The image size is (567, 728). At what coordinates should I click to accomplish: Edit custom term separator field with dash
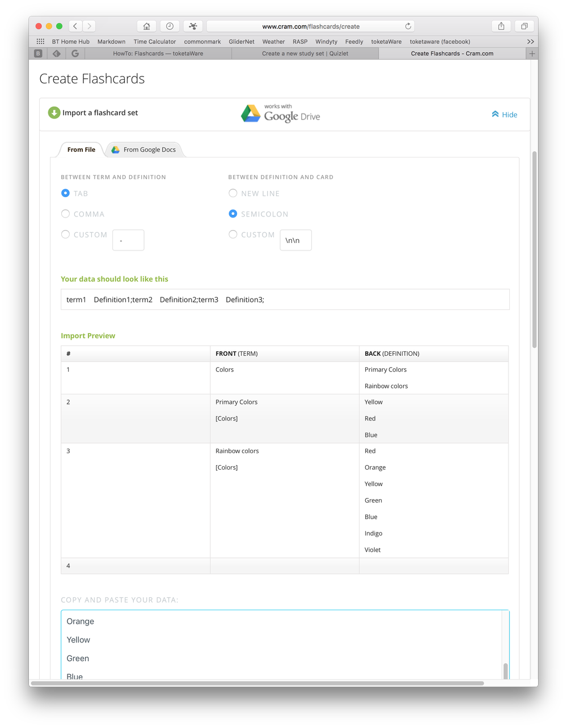(x=128, y=240)
